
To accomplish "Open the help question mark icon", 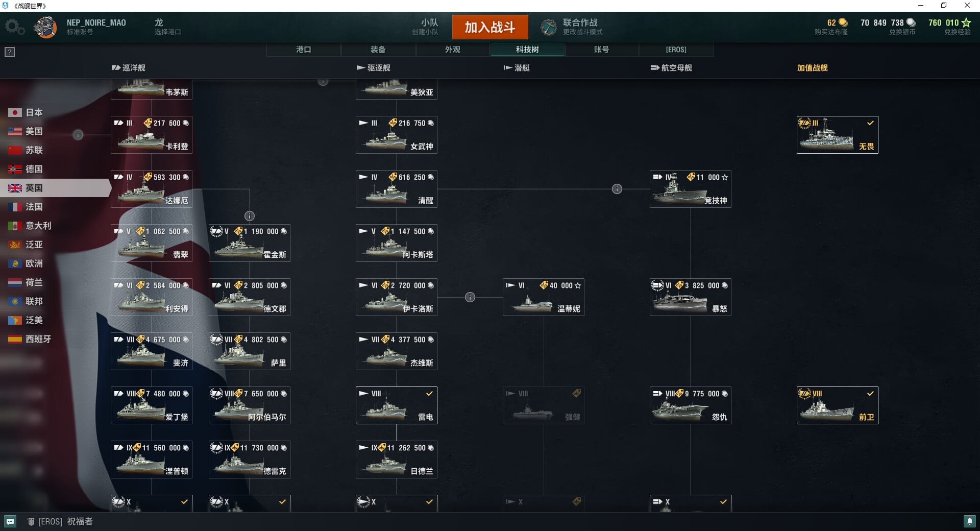I will point(10,52).
